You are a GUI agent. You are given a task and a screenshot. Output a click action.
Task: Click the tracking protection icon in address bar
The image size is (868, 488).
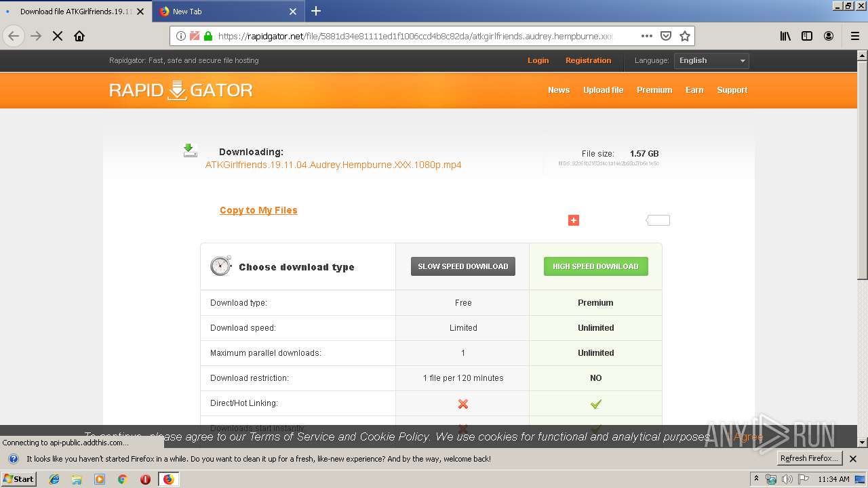tap(194, 36)
